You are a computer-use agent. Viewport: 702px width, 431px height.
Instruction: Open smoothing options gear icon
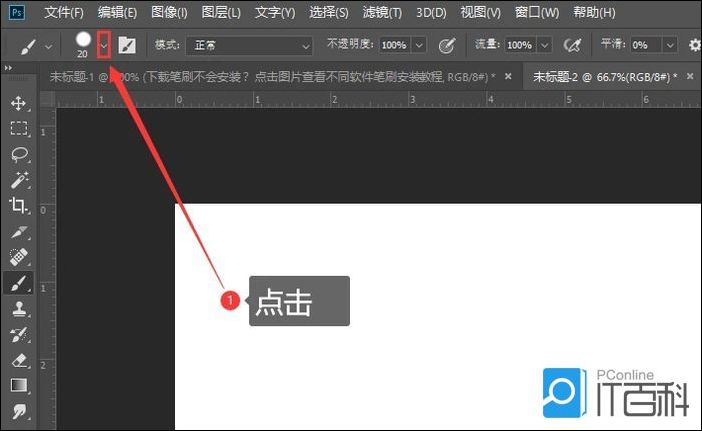(x=694, y=45)
